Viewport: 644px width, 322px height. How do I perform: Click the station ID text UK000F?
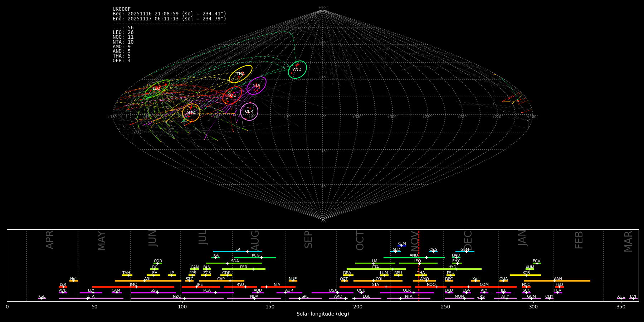point(122,9)
